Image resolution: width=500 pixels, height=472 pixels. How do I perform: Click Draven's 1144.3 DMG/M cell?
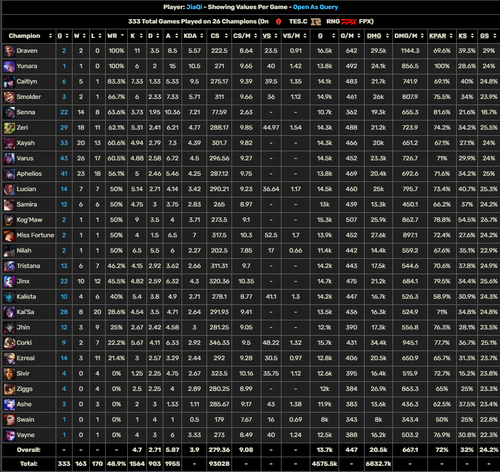[x=410, y=51]
